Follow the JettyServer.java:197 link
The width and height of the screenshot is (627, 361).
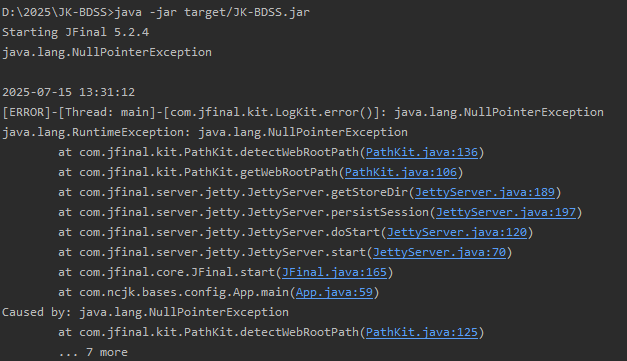click(506, 212)
